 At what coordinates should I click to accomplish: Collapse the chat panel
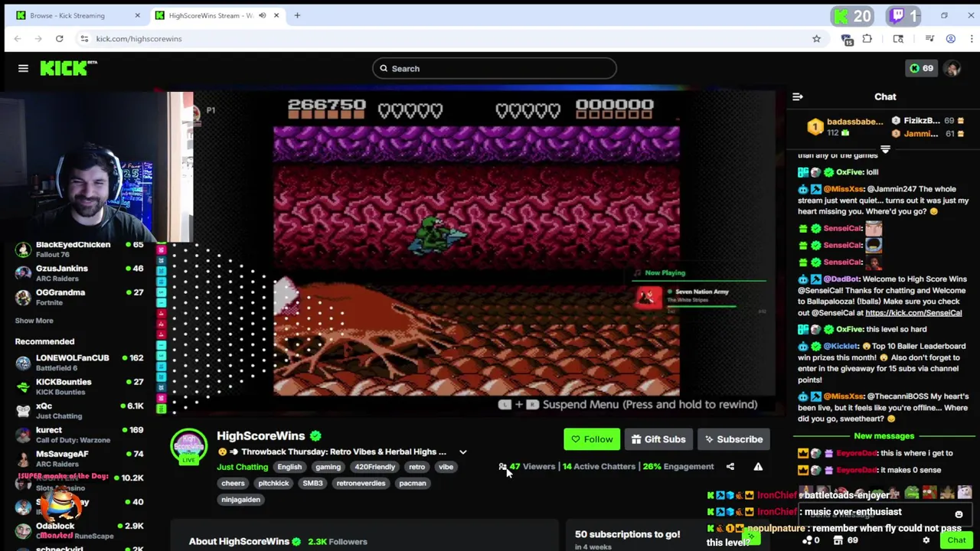[797, 96]
